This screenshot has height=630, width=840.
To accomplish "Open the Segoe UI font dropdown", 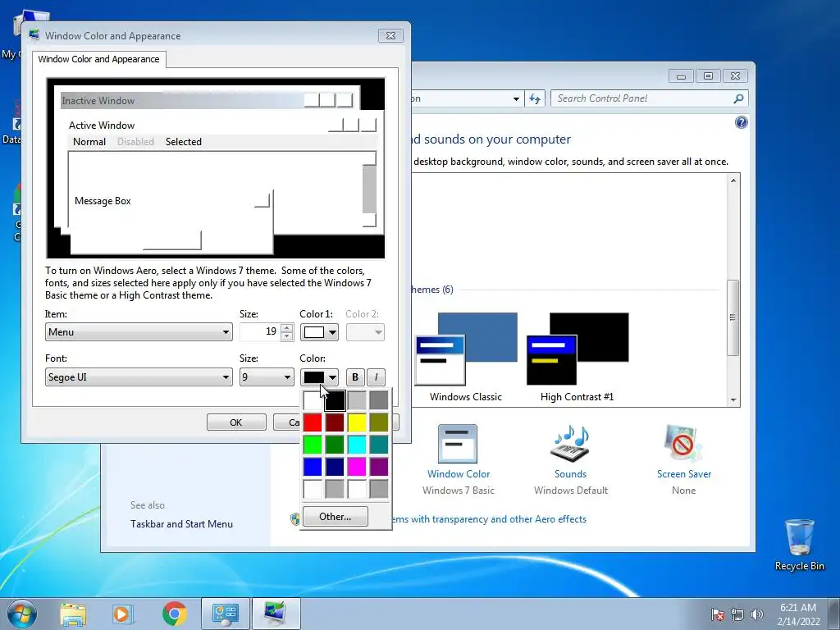I will (x=139, y=377).
